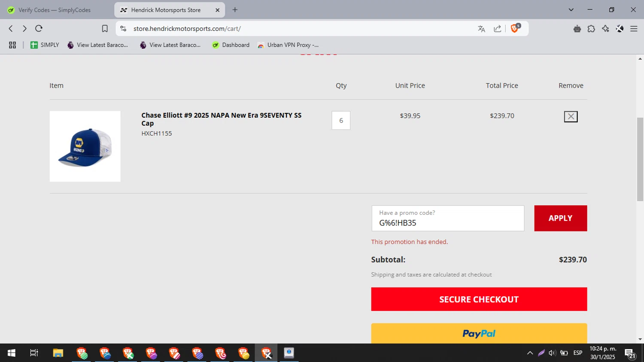Viewport: 644px width, 362px height.
Task: Proceed with Secure Checkout
Action: tap(479, 299)
